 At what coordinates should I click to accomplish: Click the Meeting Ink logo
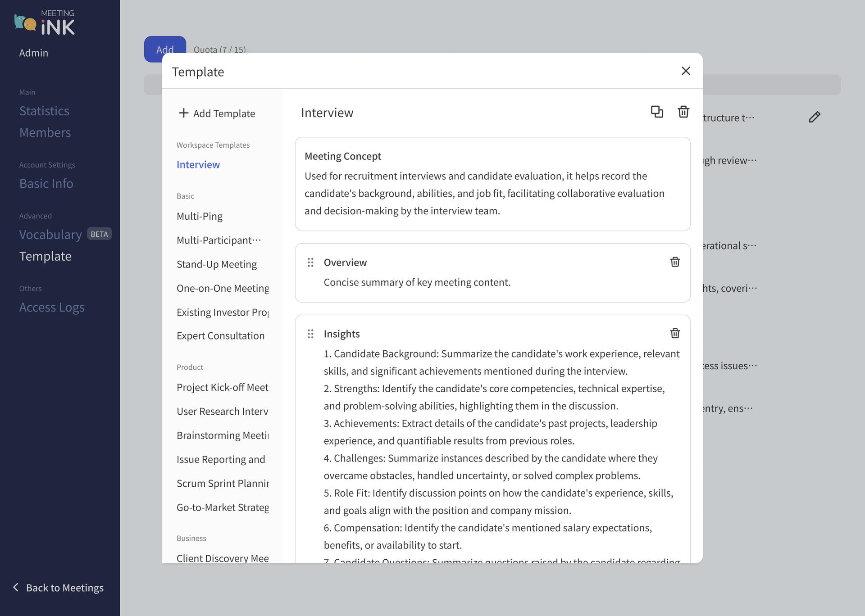click(45, 23)
